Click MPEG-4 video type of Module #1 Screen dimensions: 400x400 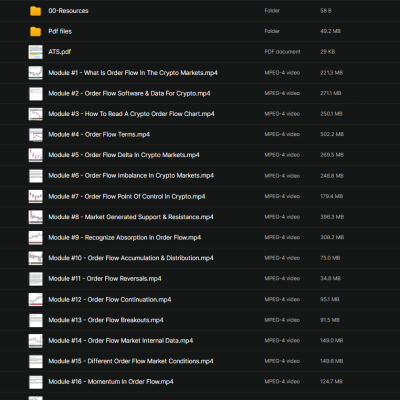(x=282, y=73)
